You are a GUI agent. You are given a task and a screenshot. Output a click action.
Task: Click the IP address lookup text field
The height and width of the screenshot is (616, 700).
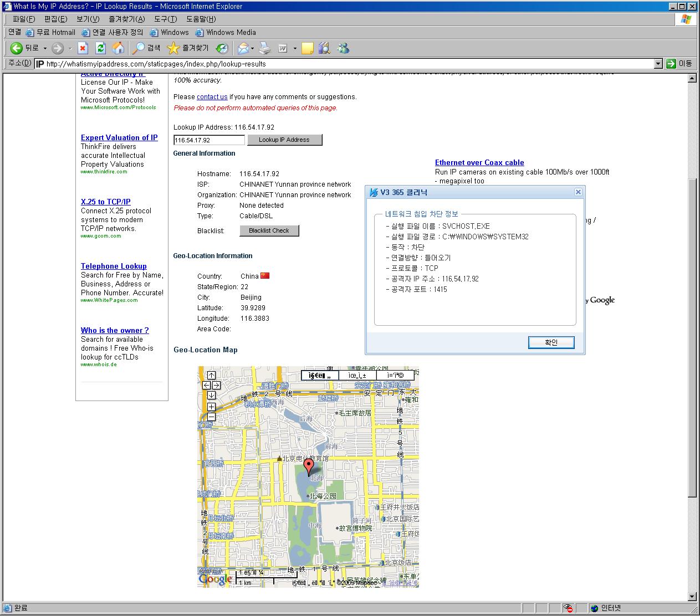[x=209, y=140]
